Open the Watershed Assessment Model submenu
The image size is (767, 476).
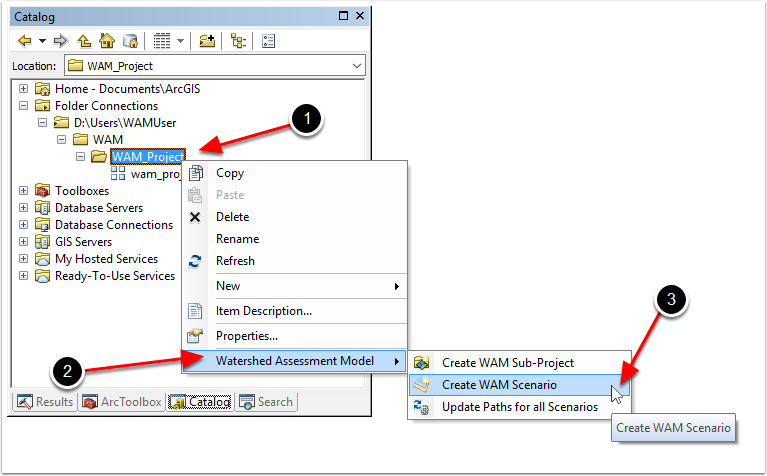click(x=294, y=361)
